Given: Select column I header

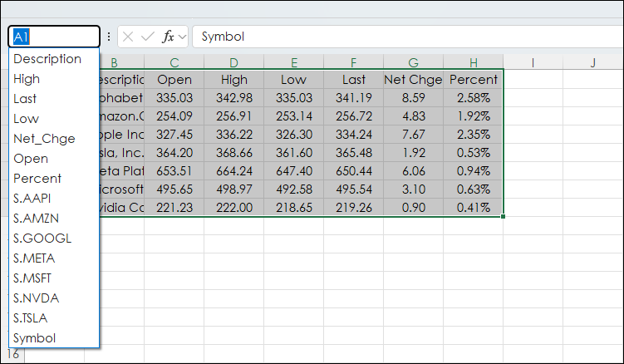Looking at the screenshot, I should click(x=533, y=62).
